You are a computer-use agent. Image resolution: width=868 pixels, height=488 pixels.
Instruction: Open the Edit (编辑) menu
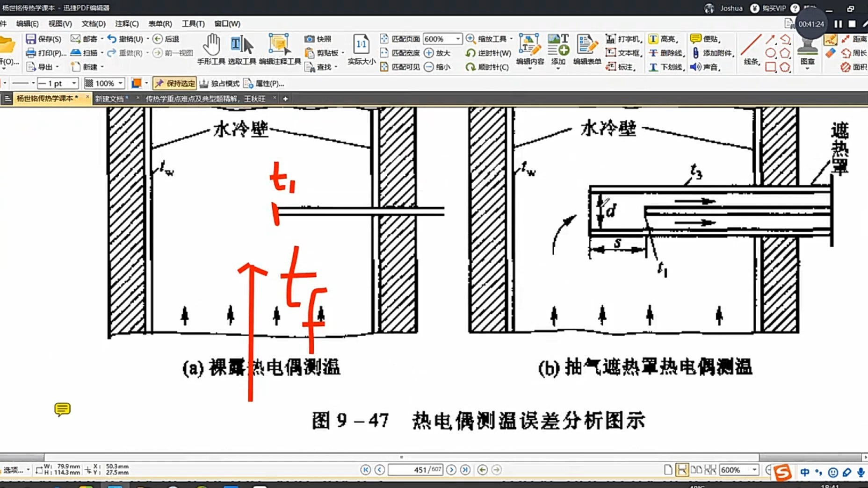(x=27, y=23)
